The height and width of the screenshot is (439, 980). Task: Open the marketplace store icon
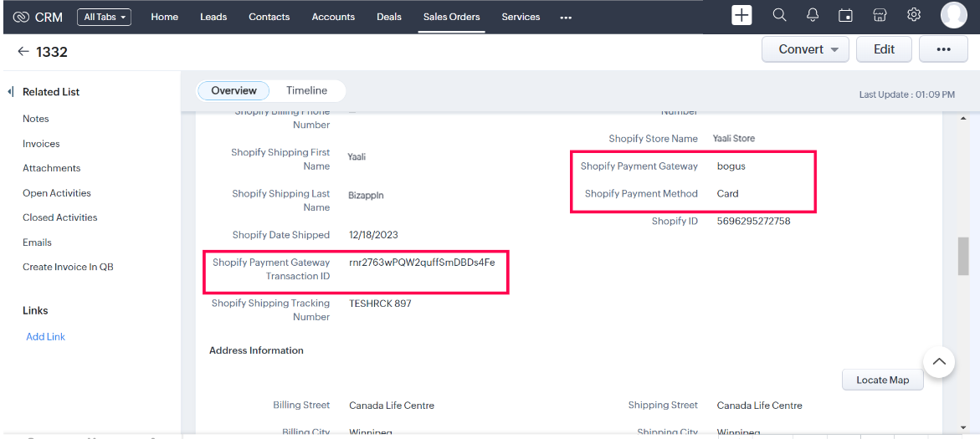[x=880, y=16]
